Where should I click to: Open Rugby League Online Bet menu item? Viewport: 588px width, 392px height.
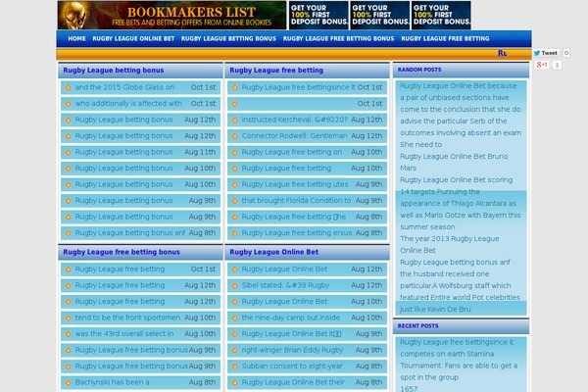(133, 38)
